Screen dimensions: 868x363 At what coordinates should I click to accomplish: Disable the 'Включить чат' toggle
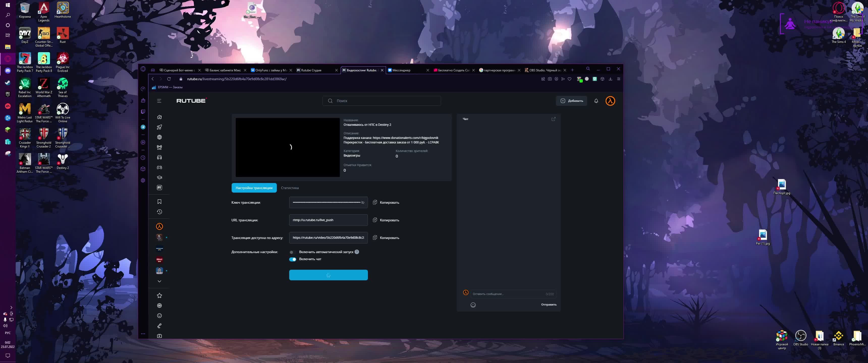(x=292, y=259)
